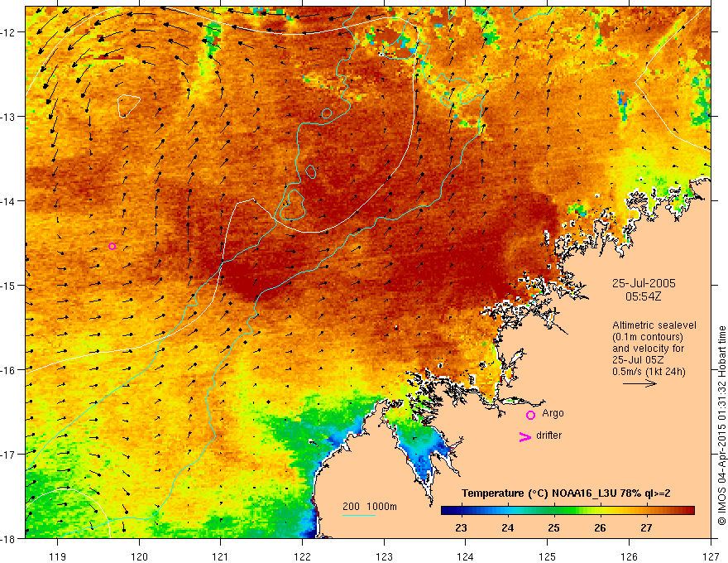
Task: Select the 'Argo' legend label
Action: click(553, 413)
